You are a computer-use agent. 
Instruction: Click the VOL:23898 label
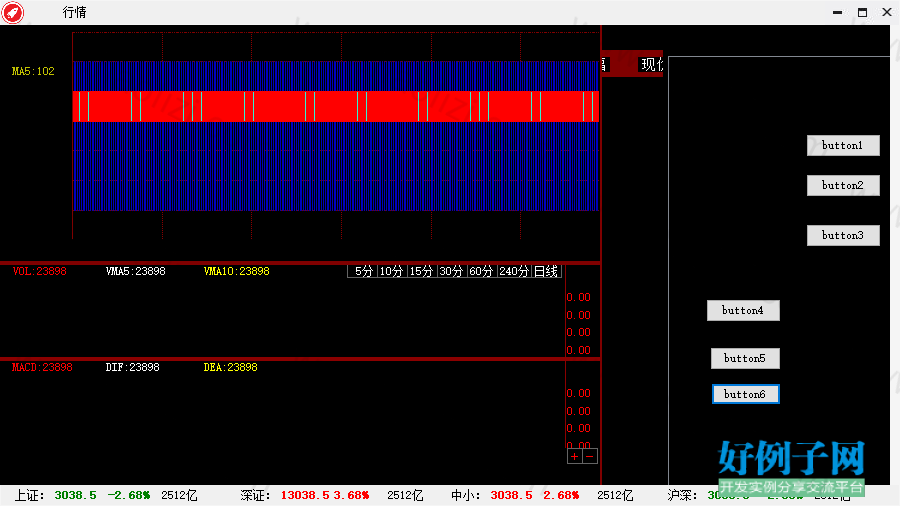(39, 271)
